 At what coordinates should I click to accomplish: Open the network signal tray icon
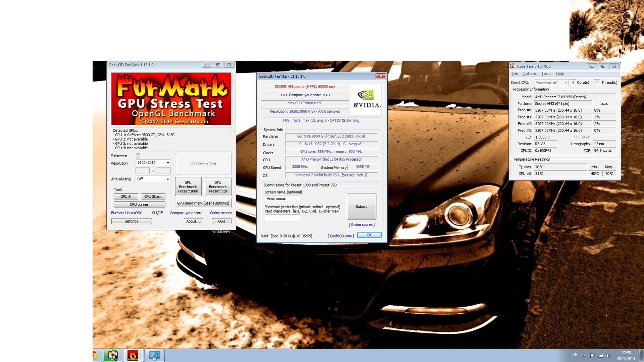coord(600,356)
